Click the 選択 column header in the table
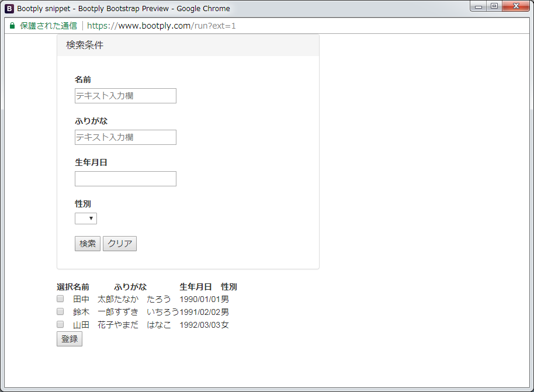 pos(62,287)
